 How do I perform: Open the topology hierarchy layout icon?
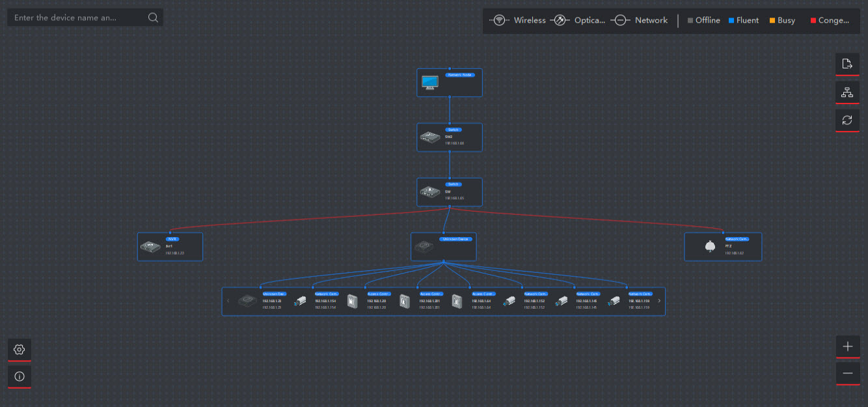pos(847,92)
